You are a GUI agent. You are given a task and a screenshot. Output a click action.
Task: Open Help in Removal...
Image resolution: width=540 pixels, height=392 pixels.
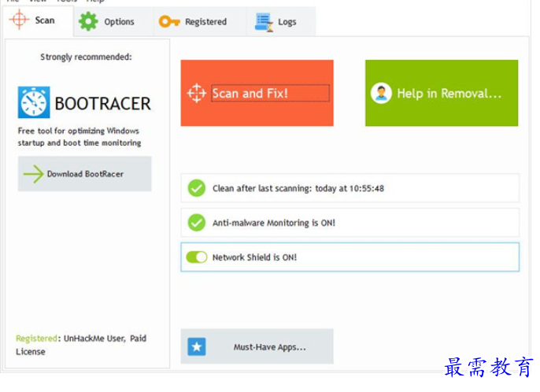click(442, 93)
